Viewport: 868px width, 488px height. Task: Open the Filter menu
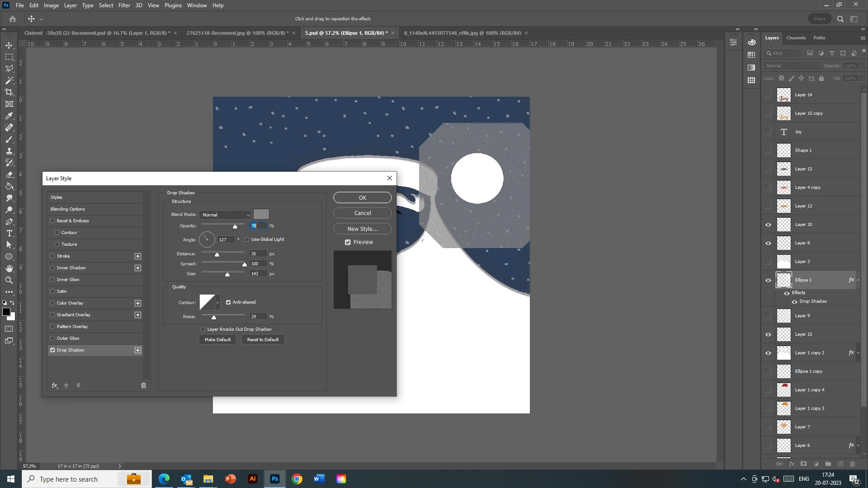pyautogui.click(x=124, y=5)
